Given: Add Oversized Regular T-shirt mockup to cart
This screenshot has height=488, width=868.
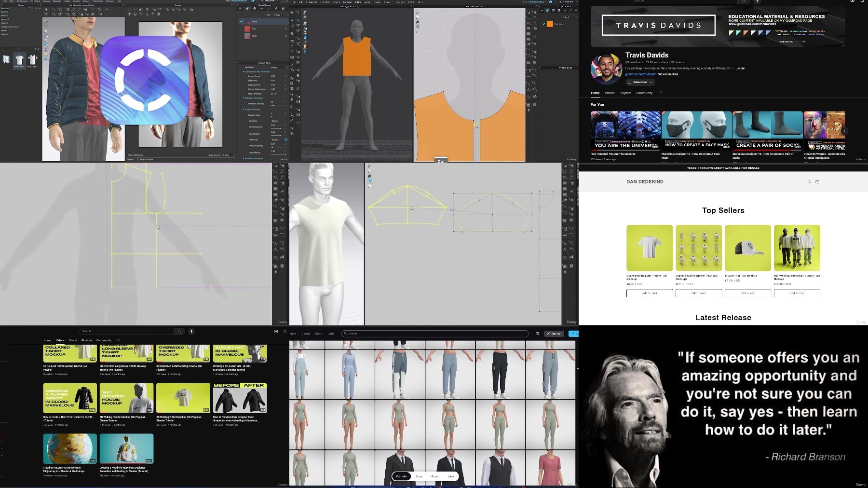Looking at the screenshot, I should 650,293.
